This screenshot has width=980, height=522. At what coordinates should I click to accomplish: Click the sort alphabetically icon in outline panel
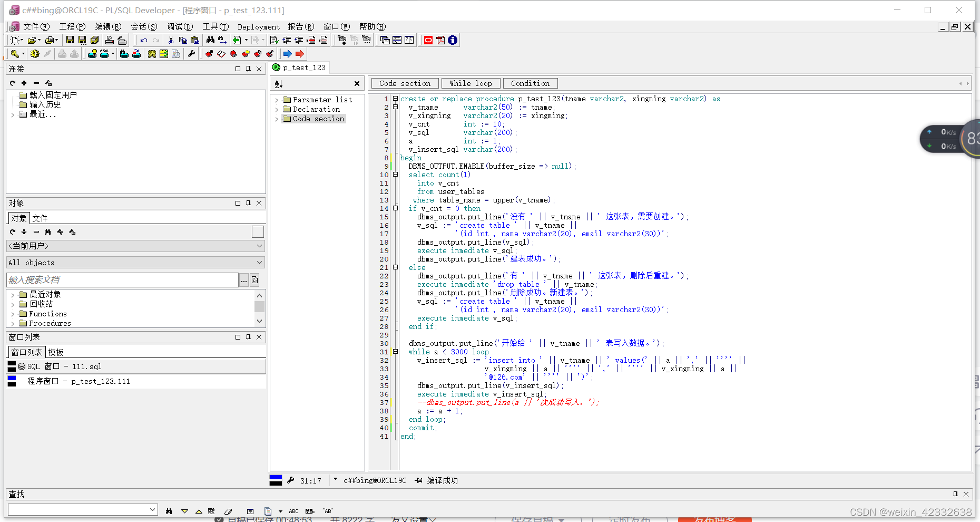(279, 84)
